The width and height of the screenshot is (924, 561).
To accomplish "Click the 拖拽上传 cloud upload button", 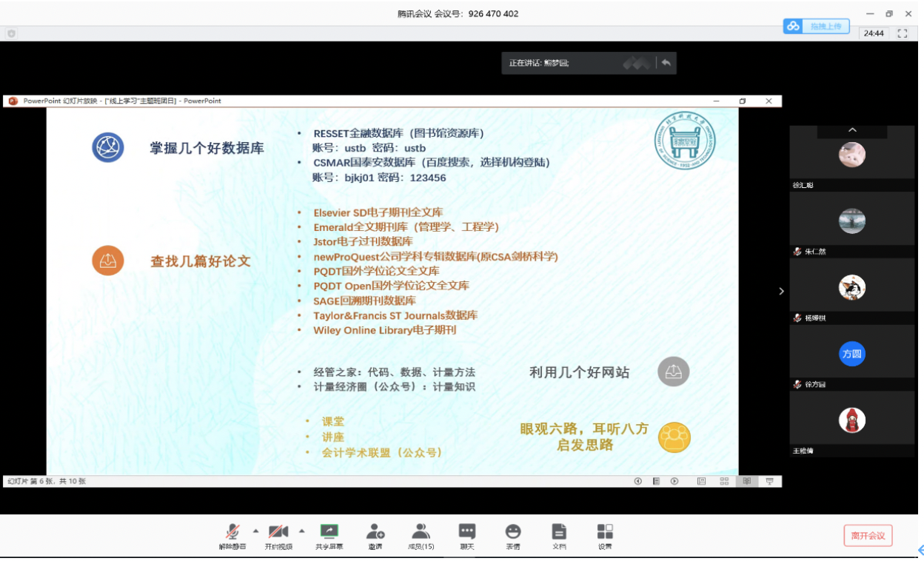I will point(814,27).
